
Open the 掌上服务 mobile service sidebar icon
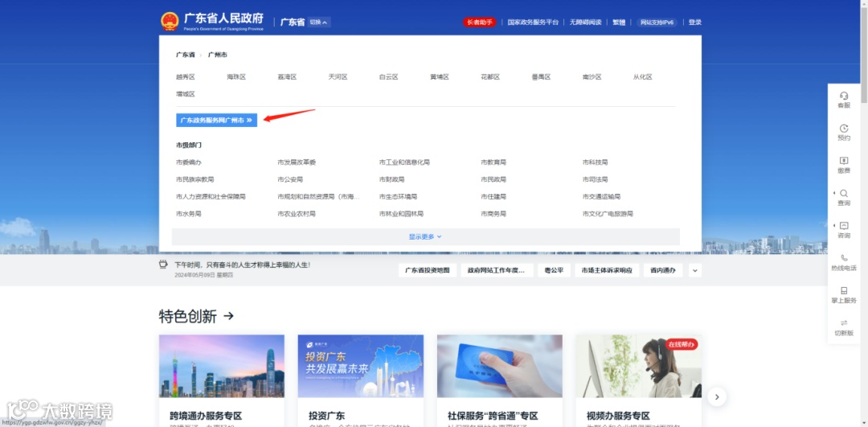[844, 295]
